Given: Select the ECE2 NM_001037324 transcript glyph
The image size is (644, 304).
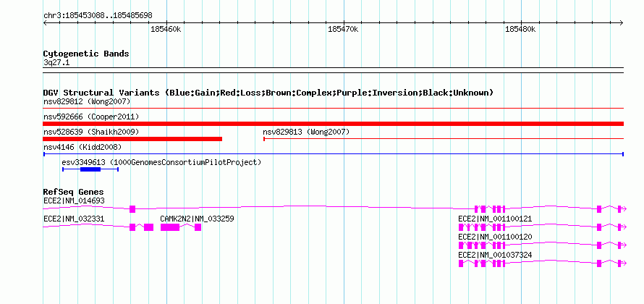Looking at the screenshot, I should tap(542, 263).
